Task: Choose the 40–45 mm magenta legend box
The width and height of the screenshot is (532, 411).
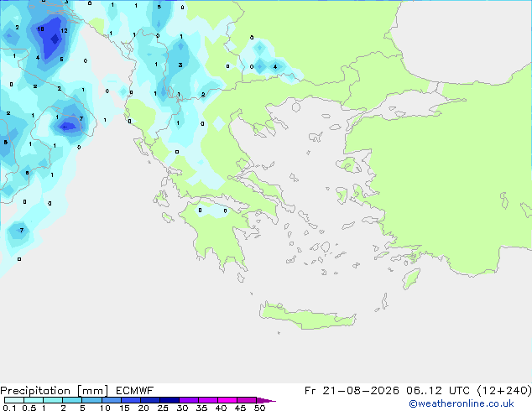Action: click(x=227, y=400)
